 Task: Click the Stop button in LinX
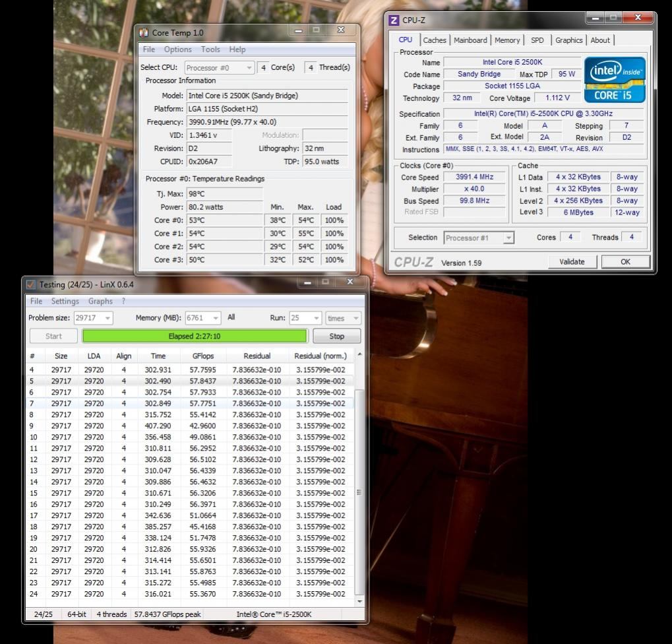(x=336, y=336)
